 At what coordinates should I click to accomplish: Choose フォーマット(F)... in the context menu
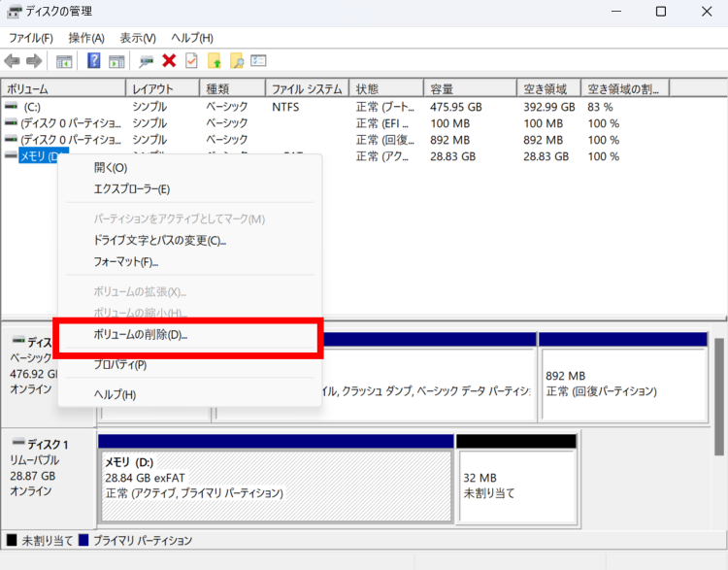126,262
